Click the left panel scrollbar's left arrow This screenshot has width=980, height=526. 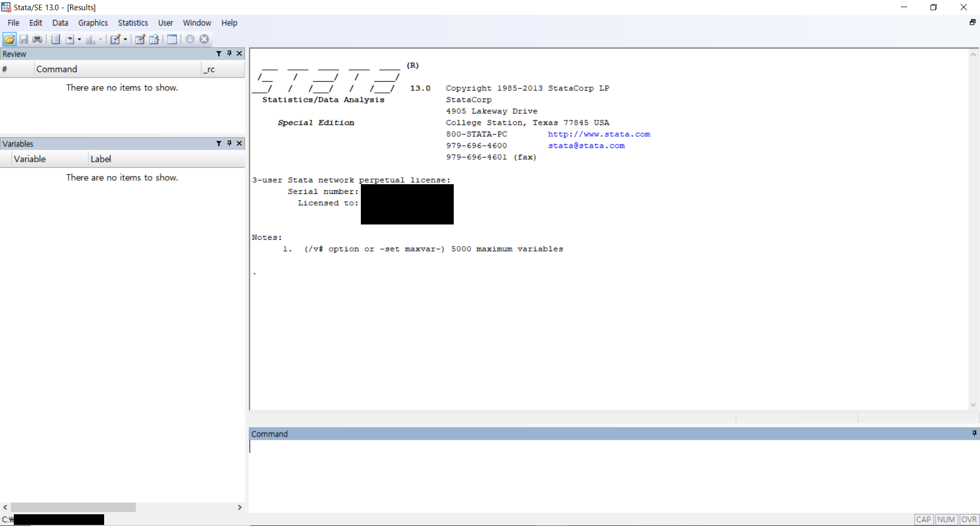5,507
